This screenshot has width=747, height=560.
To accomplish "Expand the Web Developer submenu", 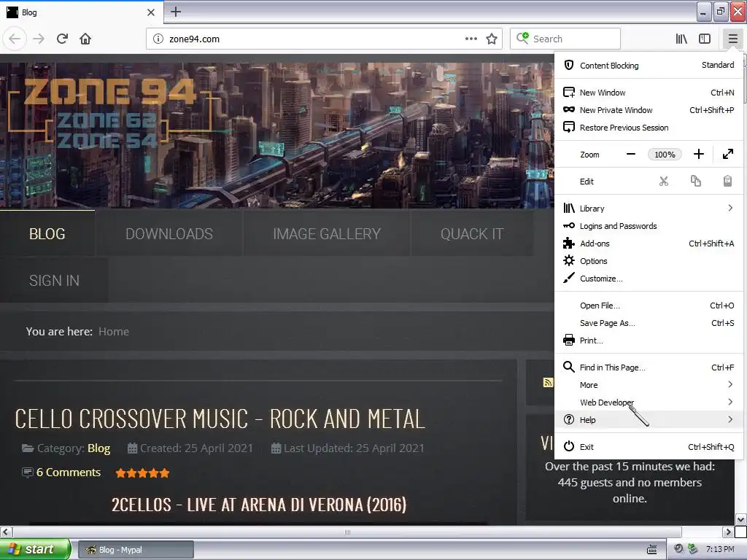I will pos(649,402).
